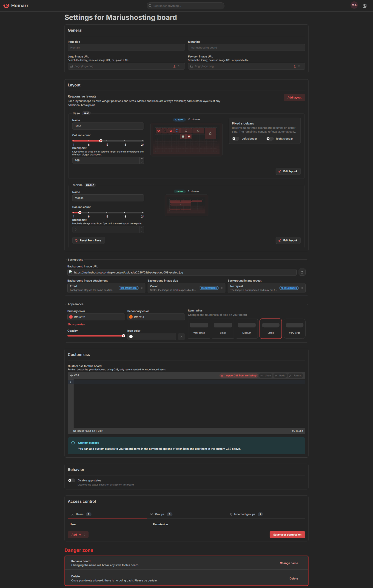Click background image upload icon

point(302,272)
